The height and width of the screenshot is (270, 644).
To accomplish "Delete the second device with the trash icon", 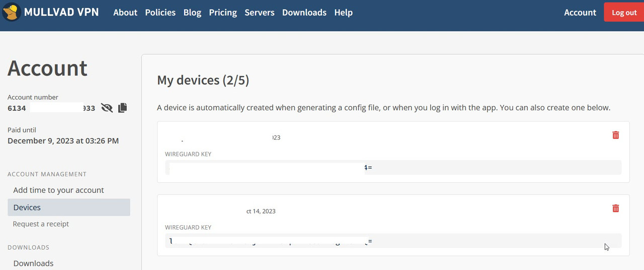I will pos(615,208).
